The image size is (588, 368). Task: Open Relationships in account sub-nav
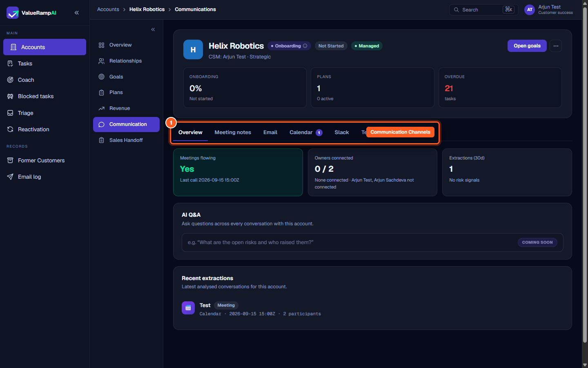[126, 61]
